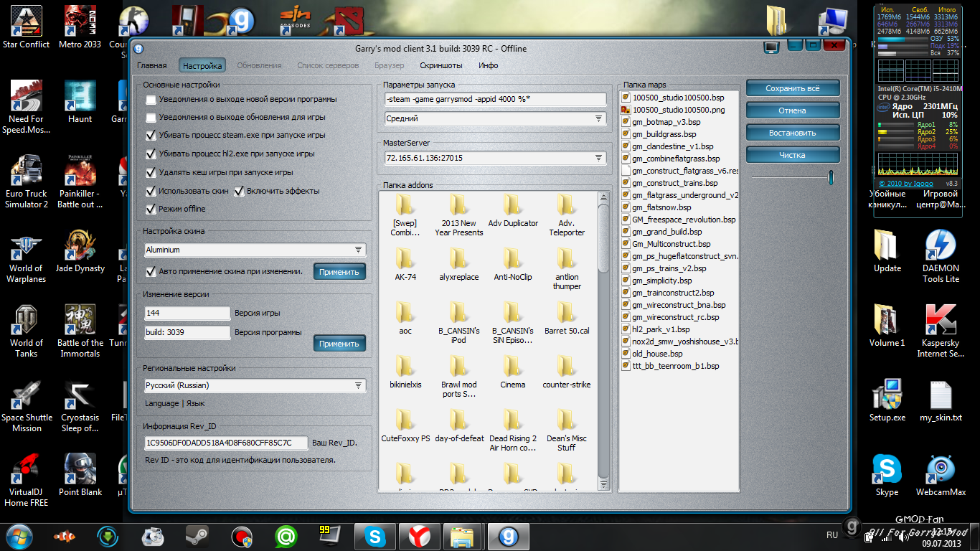Open the counter-strike addon folder
980x551 pixels.
pyautogui.click(x=566, y=372)
